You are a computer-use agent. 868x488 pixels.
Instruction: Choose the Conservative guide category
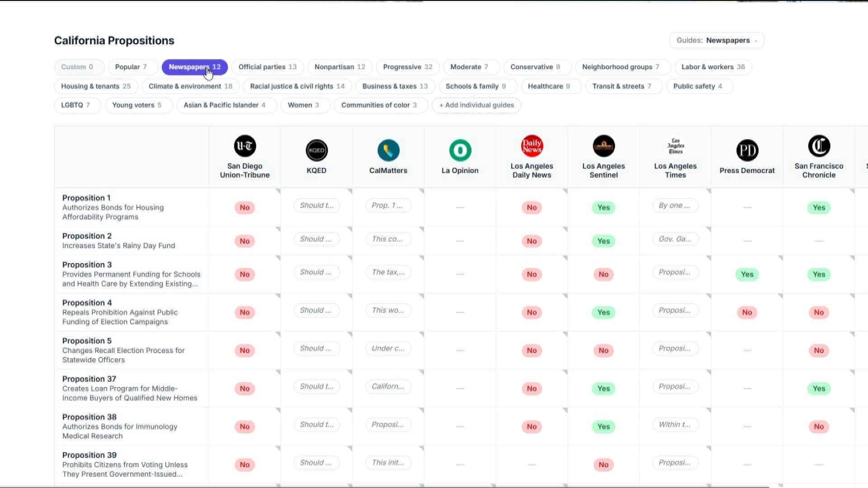538,67
